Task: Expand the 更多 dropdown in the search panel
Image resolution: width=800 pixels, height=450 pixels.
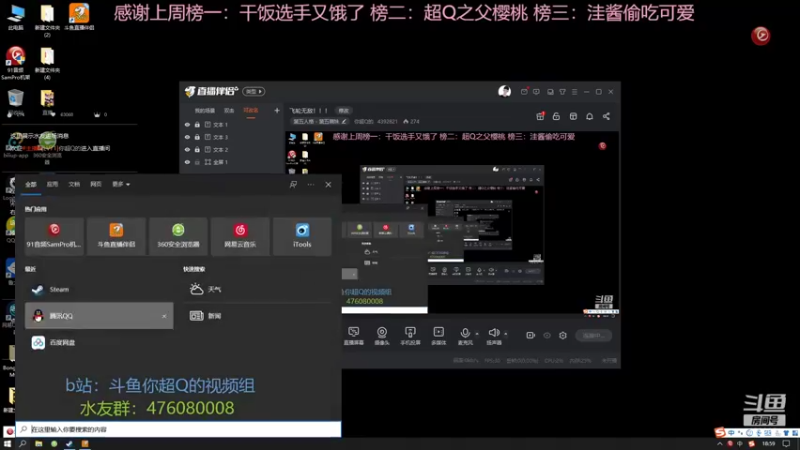Action: (121, 184)
